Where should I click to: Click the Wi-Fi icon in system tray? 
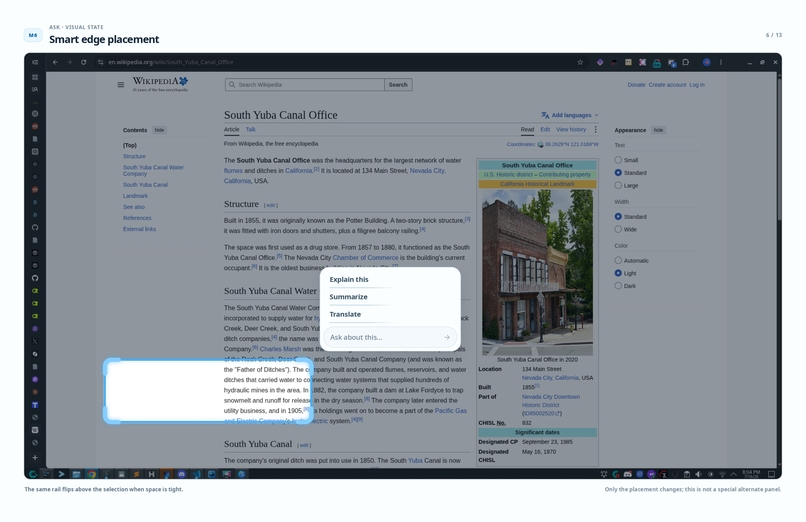click(x=722, y=474)
